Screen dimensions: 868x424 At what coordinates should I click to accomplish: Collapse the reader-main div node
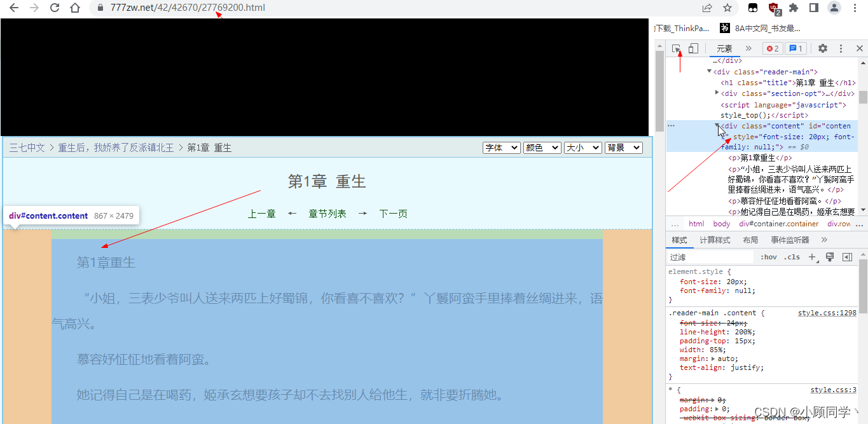[x=709, y=71]
